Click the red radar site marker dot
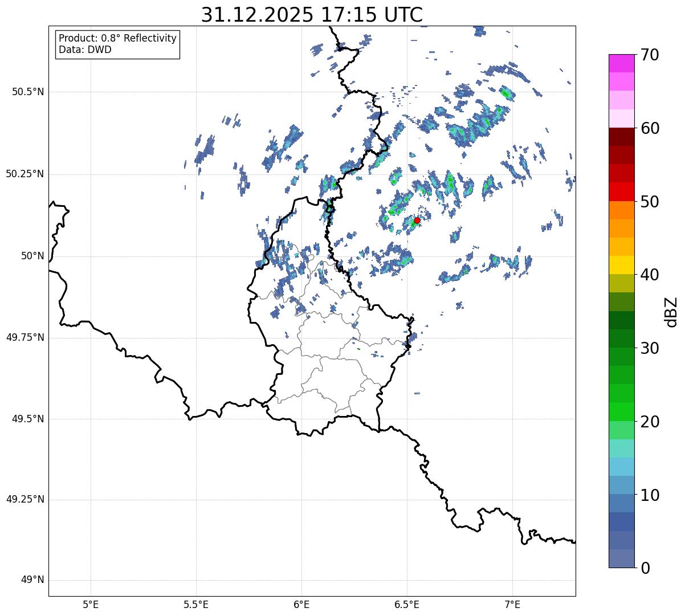 [x=417, y=220]
